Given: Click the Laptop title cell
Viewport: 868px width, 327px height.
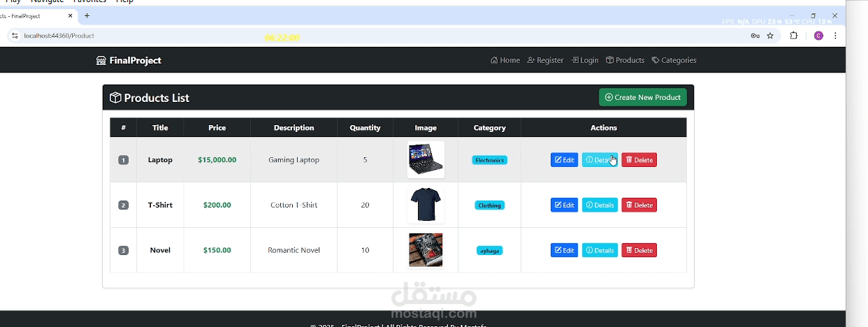Looking at the screenshot, I should click(x=160, y=160).
